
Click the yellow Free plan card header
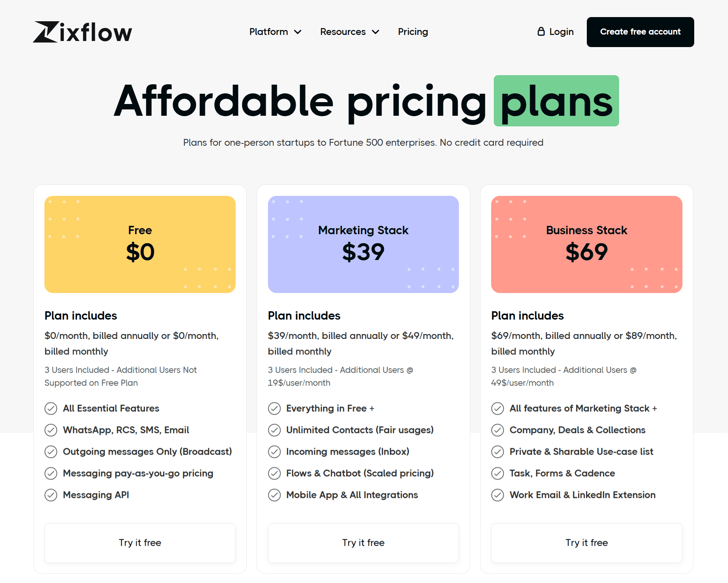pos(140,244)
